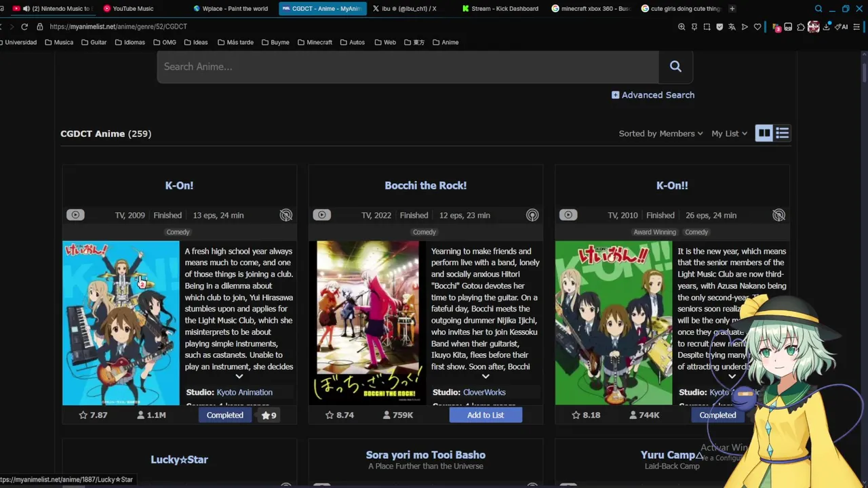Open the CloverWorks studio link

click(x=484, y=392)
